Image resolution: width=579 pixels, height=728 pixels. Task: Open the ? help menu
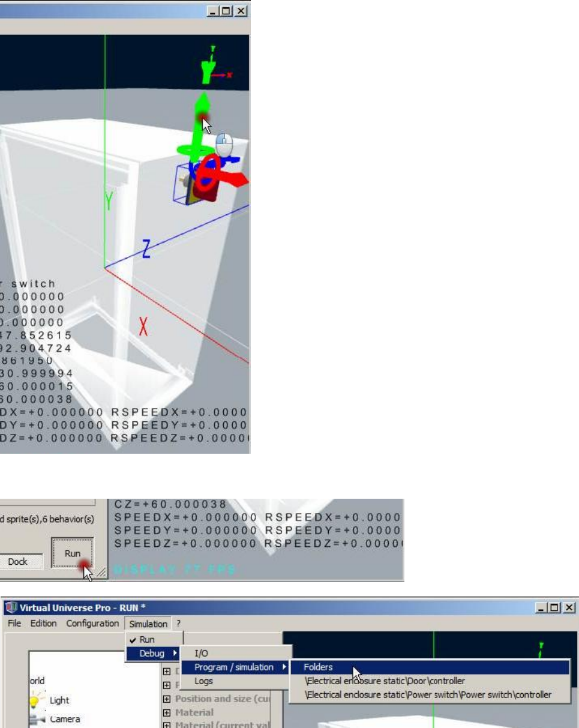click(x=178, y=623)
